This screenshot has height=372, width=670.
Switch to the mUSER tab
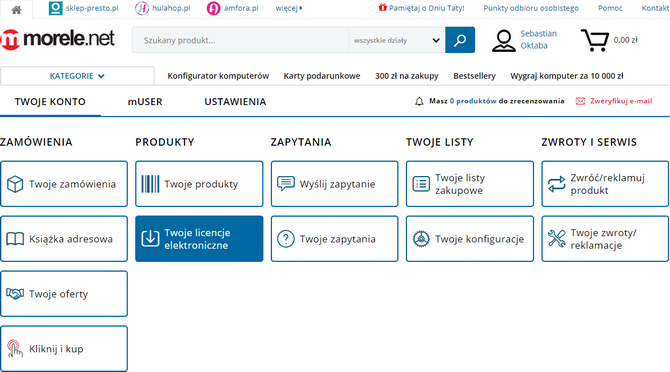pyautogui.click(x=145, y=102)
